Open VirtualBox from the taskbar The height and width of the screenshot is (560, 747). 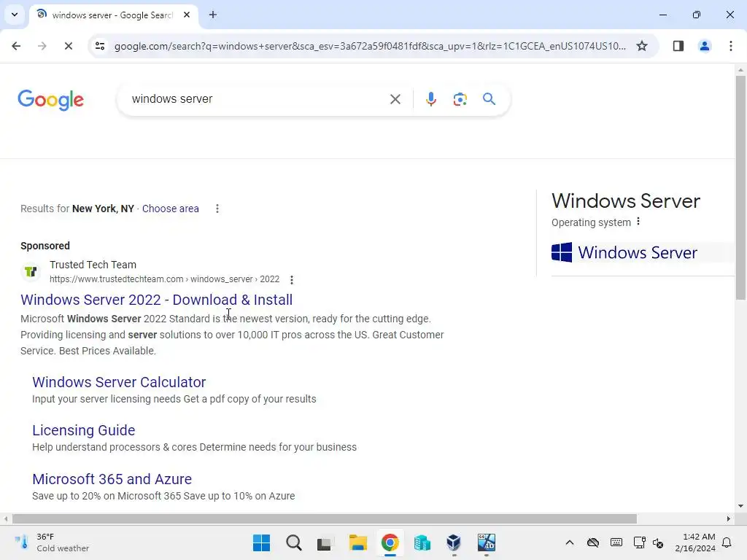tap(454, 542)
